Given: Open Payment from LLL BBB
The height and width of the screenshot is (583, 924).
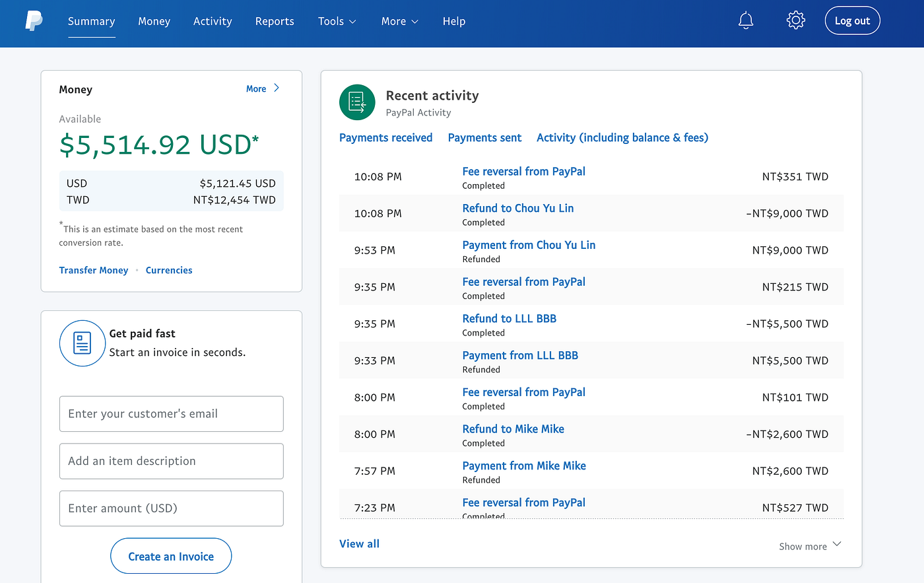Looking at the screenshot, I should click(x=520, y=355).
